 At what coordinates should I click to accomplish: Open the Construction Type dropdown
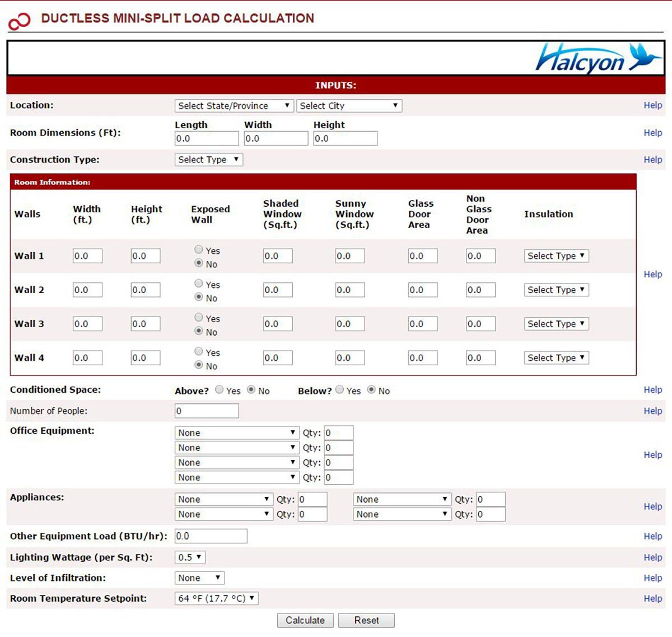pyautogui.click(x=208, y=159)
